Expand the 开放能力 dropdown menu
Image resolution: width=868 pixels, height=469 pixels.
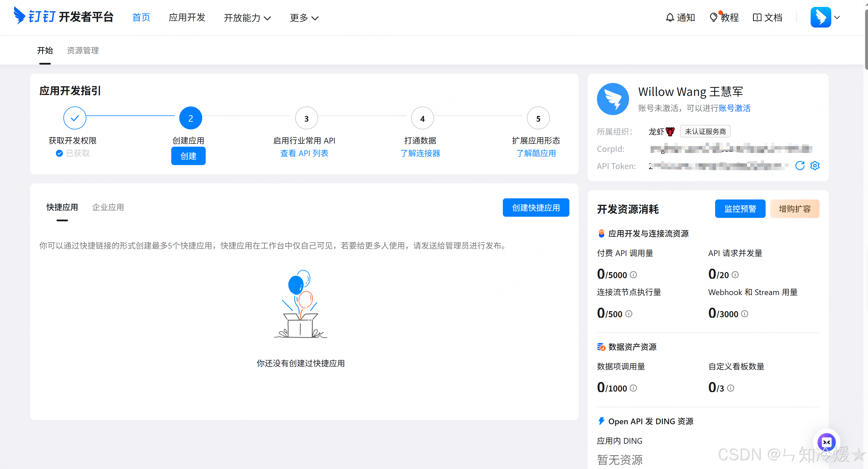tap(248, 18)
